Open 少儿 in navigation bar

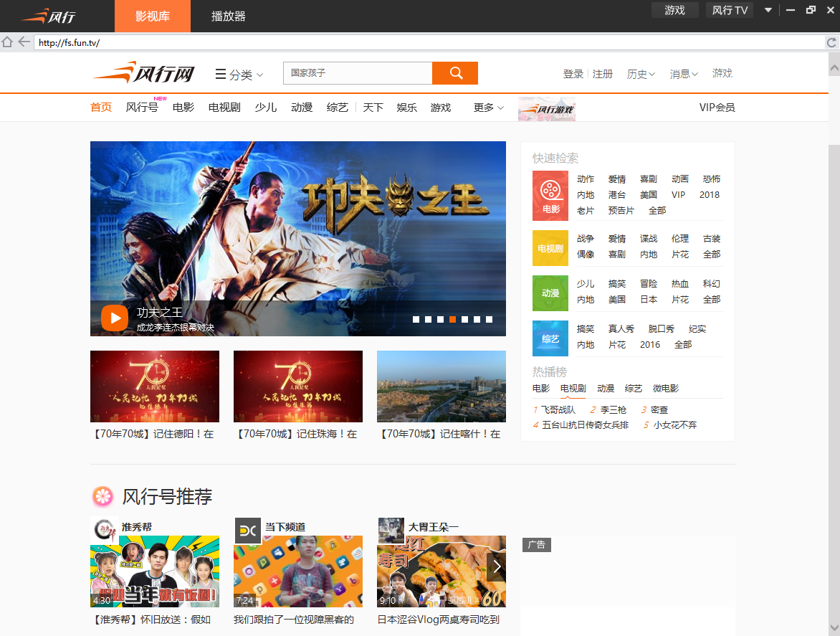pyautogui.click(x=266, y=107)
